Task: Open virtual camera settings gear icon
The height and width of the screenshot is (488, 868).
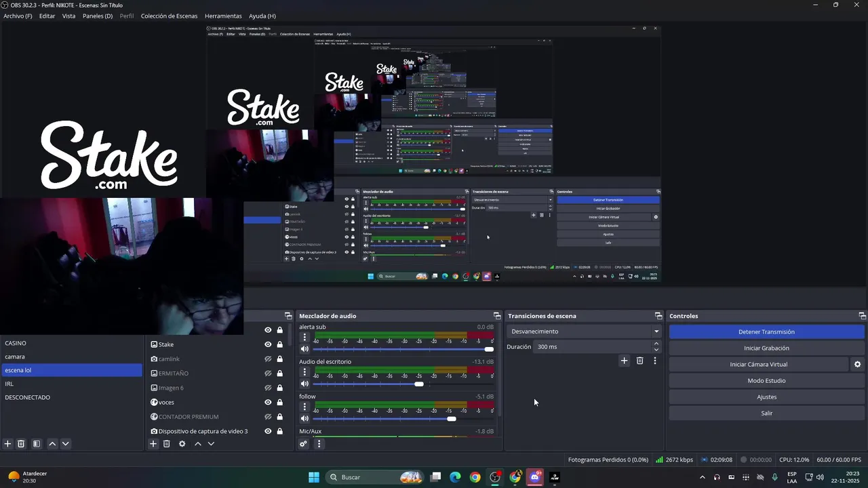Action: pyautogui.click(x=857, y=365)
